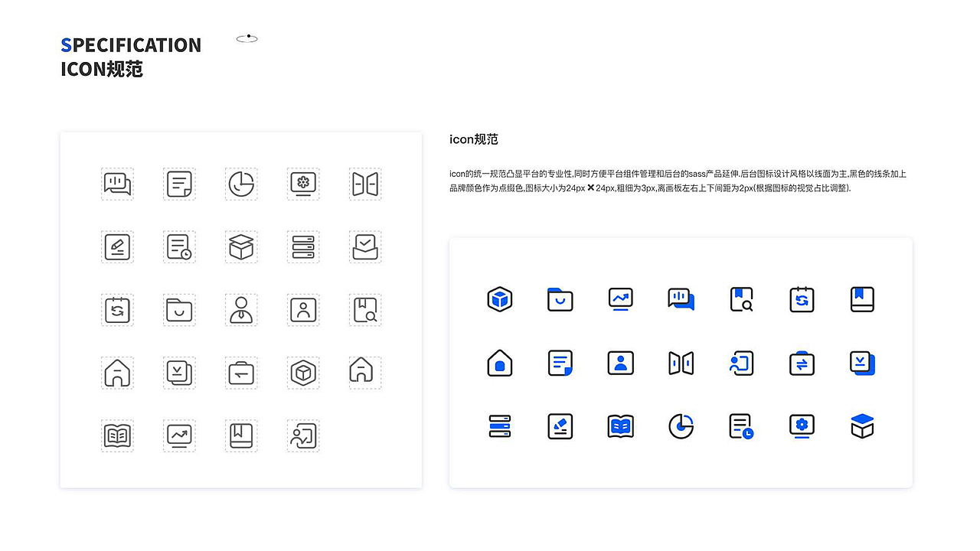Select the briefcase transfer icon
This screenshot has width=980, height=551.
tap(802, 363)
